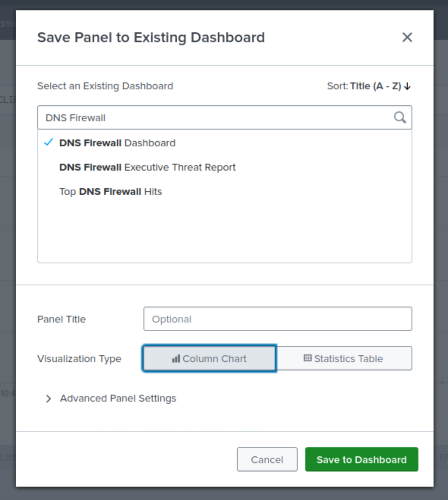Click the table grid icon in Statistics Table
This screenshot has height=500, width=448.
click(x=308, y=358)
